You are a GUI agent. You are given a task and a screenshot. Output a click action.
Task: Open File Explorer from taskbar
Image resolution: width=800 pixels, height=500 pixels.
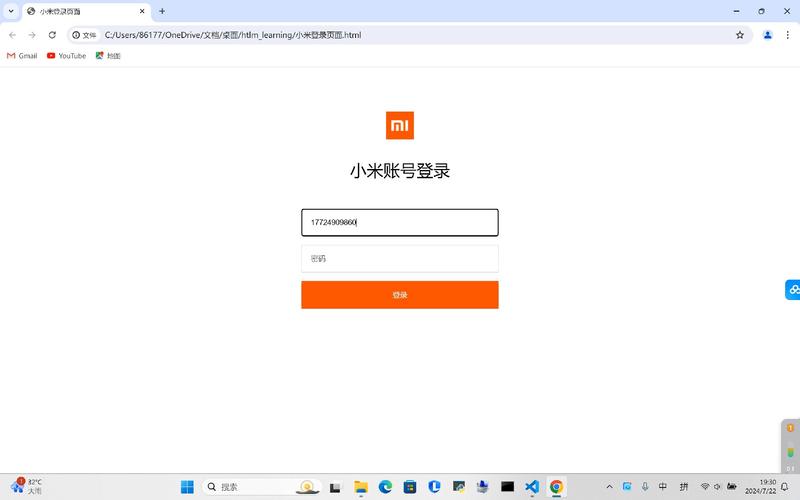[x=361, y=487]
